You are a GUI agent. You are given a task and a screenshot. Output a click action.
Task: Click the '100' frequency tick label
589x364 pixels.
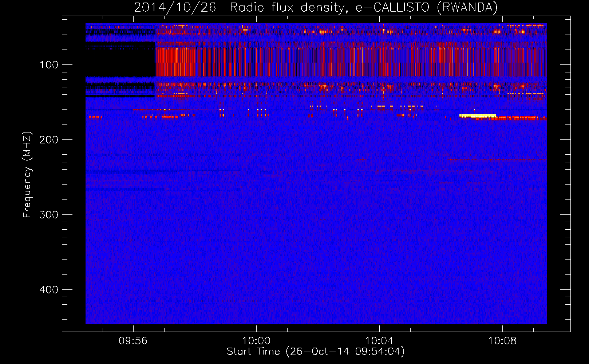(49, 65)
